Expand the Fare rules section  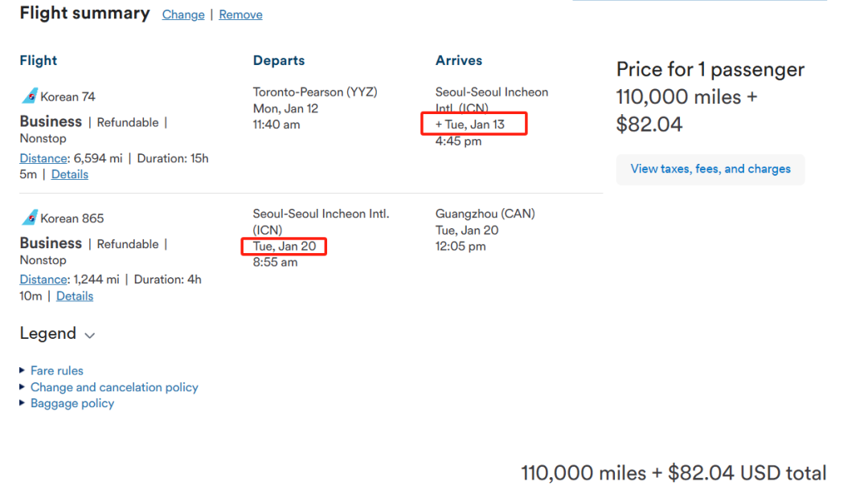click(56, 370)
